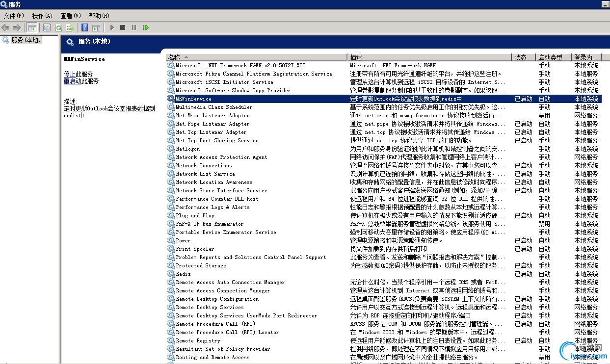Image resolution: width=610 pixels, height=364 pixels.
Task: Click the gear icon beside Routing and Remote Access
Action: tap(171, 357)
